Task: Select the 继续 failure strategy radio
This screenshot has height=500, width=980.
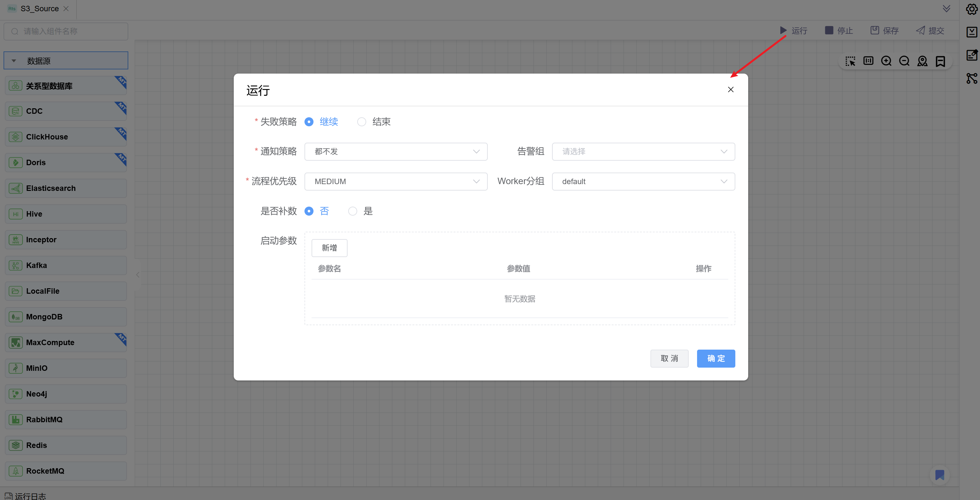Action: [x=309, y=122]
